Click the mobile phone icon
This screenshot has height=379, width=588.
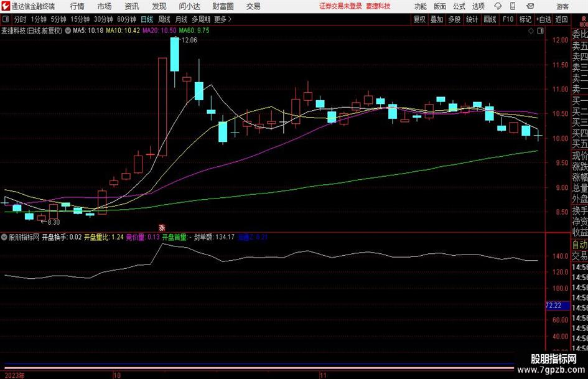tap(513, 6)
